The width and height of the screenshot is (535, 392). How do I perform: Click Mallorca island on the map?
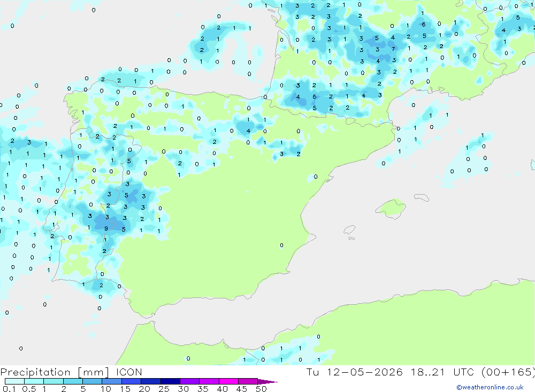391,207
